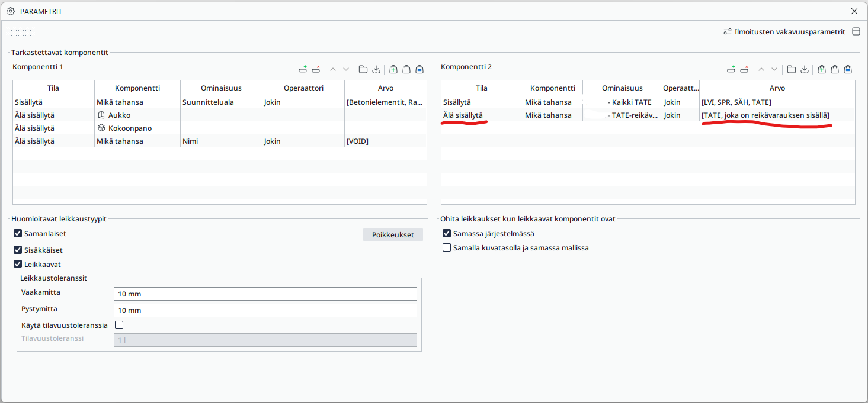Add a new row to Komponentti 1
The image size is (868, 403).
[x=303, y=69]
